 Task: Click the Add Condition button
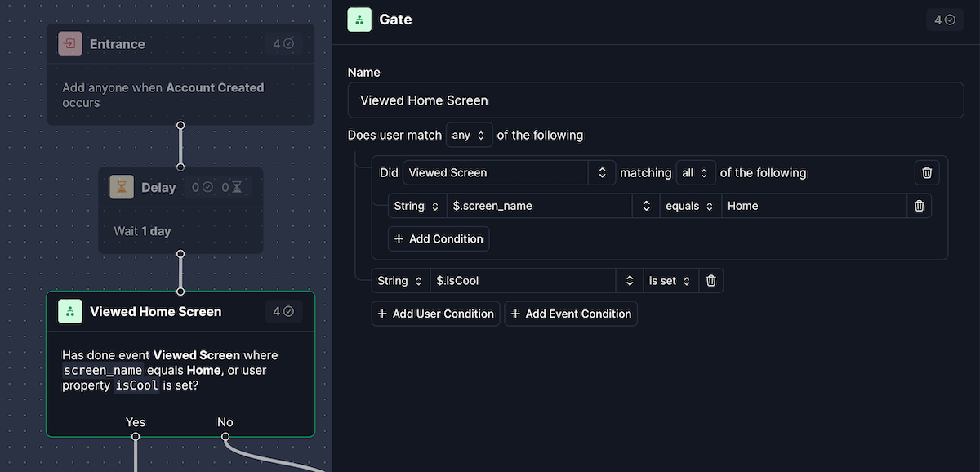[439, 238]
